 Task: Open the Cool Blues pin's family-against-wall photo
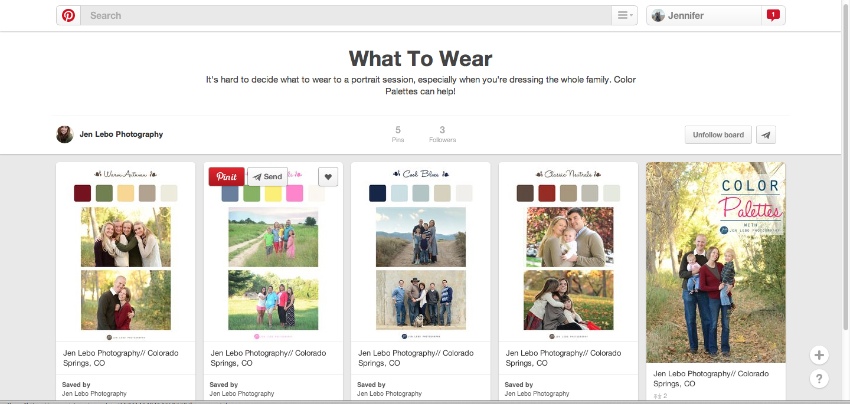coord(421,300)
